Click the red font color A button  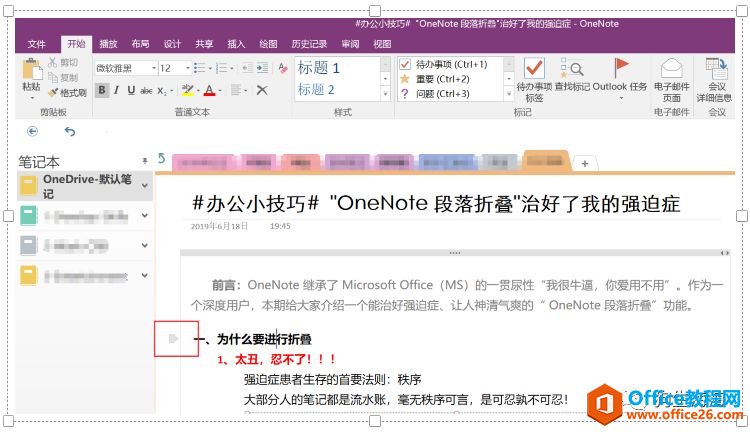click(x=210, y=90)
